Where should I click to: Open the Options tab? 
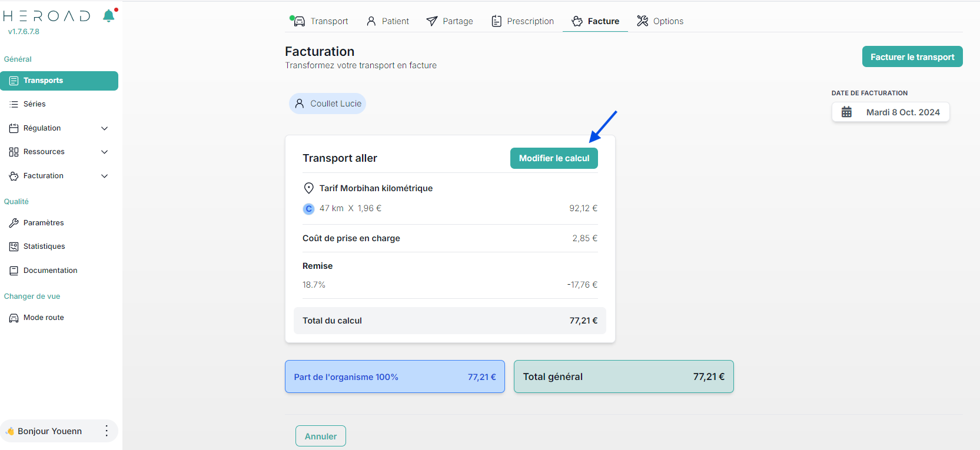pyautogui.click(x=660, y=21)
